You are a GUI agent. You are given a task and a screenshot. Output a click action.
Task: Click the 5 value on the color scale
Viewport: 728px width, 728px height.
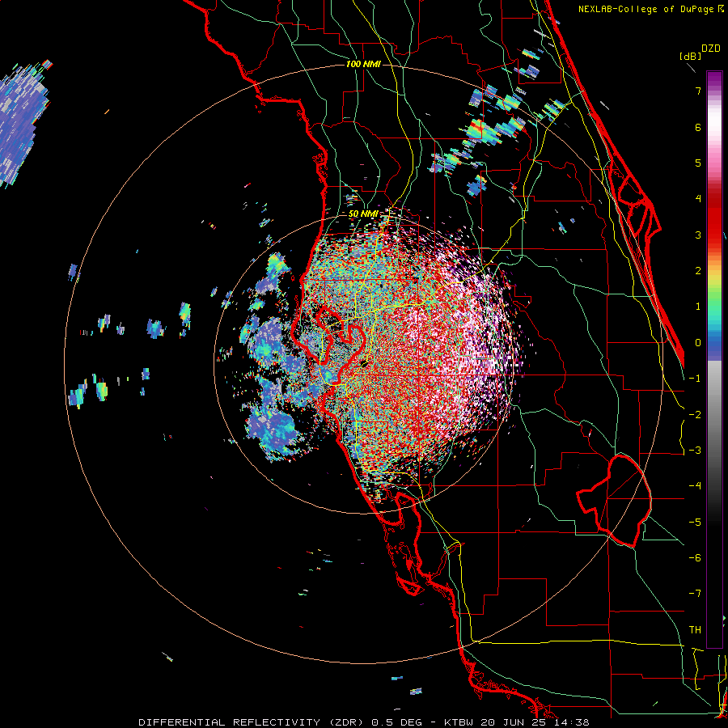click(x=698, y=163)
